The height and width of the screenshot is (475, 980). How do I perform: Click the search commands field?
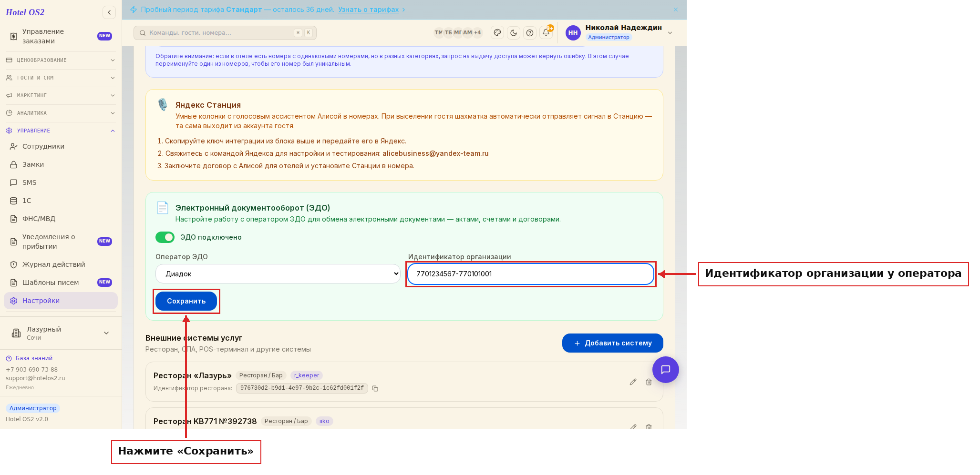225,33
